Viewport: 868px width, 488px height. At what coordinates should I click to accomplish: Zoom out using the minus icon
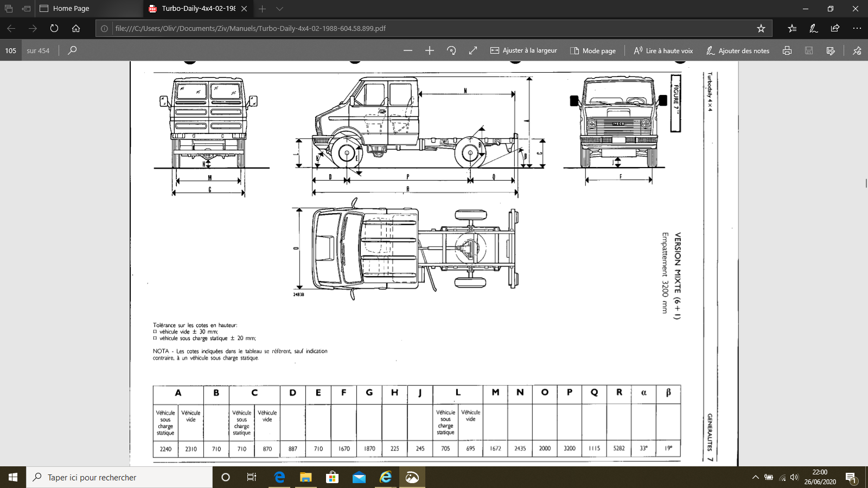pyautogui.click(x=408, y=50)
